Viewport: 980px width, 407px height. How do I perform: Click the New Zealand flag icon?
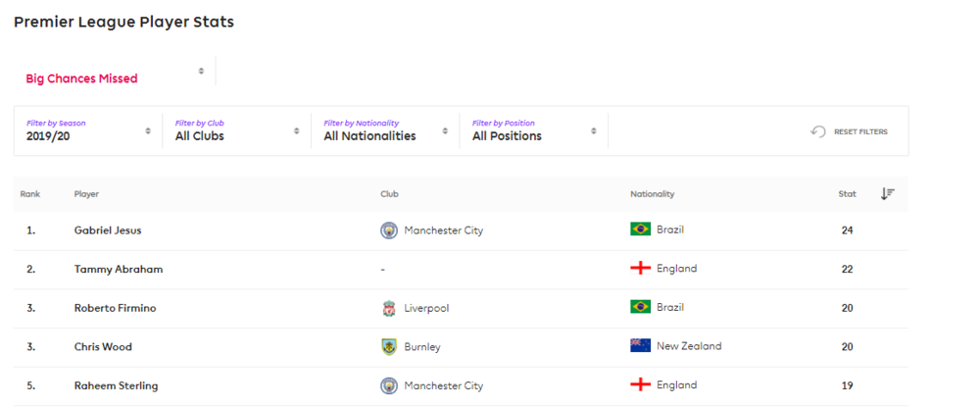pos(641,346)
